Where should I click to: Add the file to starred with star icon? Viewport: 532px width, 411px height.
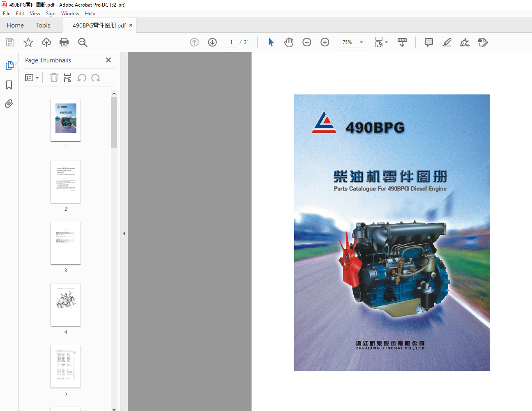(28, 42)
